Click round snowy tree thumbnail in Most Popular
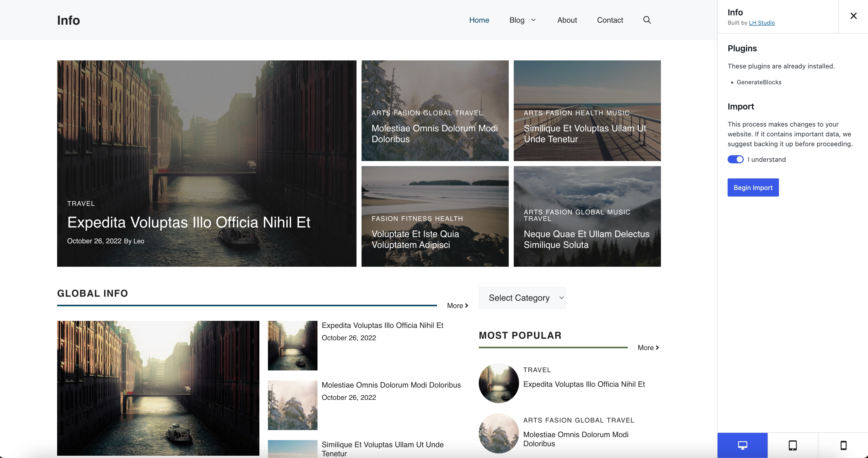 tap(499, 433)
